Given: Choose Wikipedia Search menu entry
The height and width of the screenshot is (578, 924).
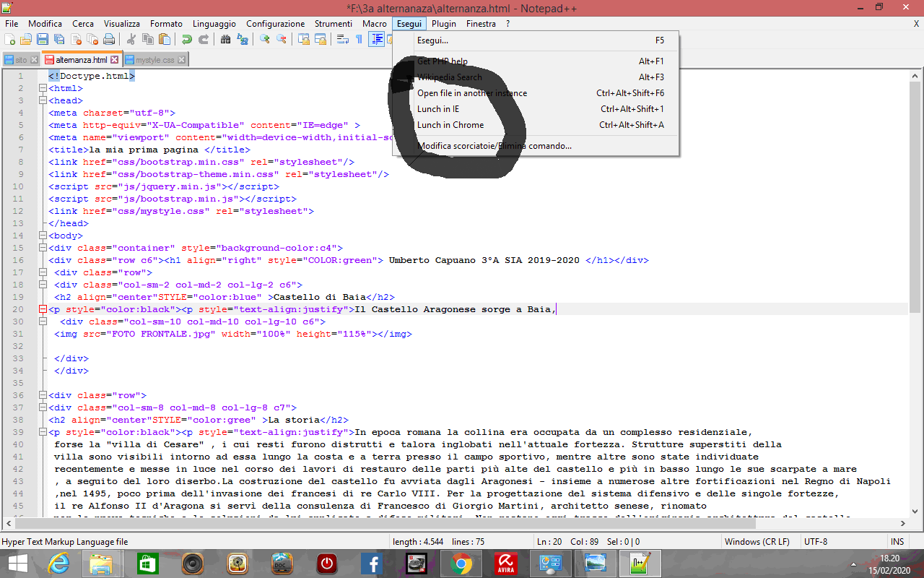Looking at the screenshot, I should click(x=536, y=77).
